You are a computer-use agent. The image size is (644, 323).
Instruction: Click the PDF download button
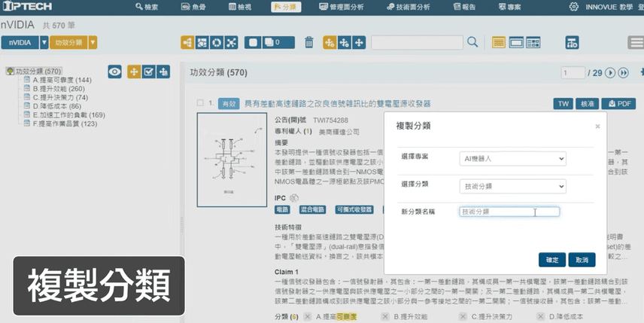[620, 104]
